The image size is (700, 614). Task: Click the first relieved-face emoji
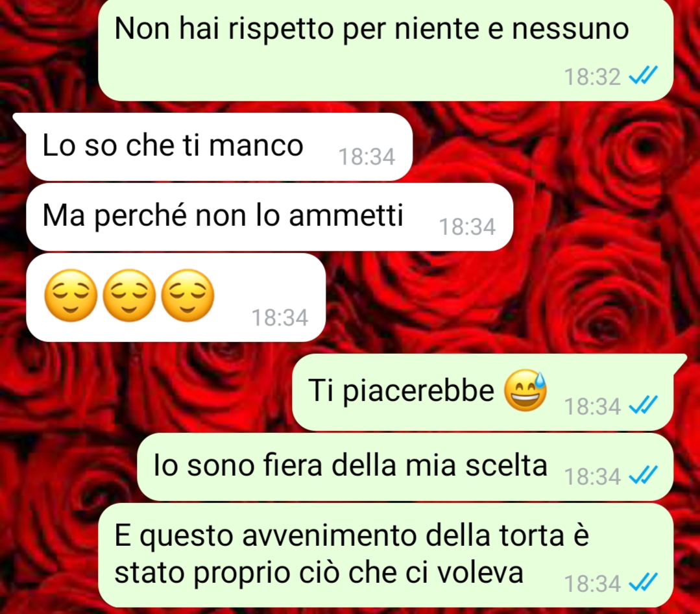(71, 295)
